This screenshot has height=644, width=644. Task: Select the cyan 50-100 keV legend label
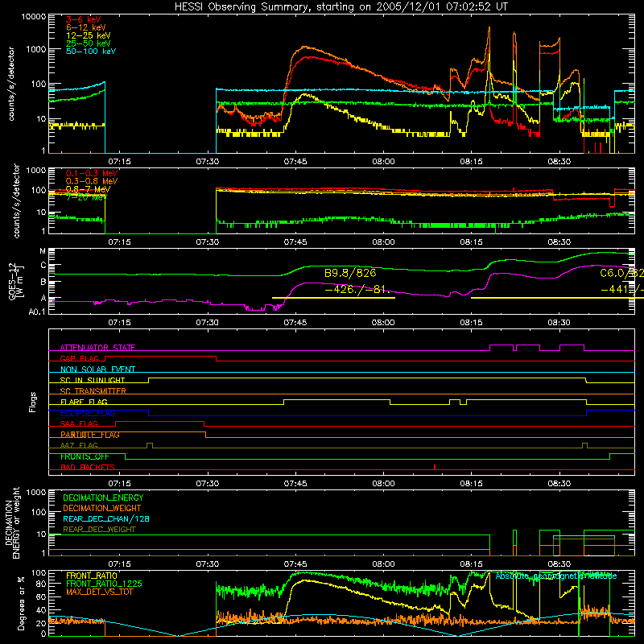coord(91,52)
